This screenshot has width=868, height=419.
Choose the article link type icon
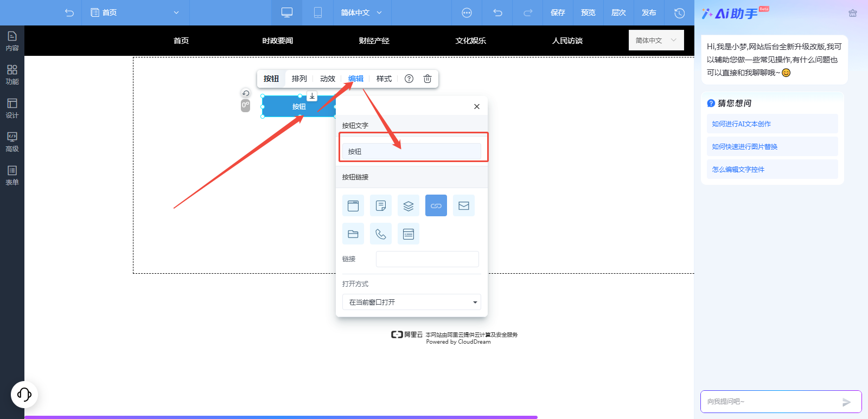tap(381, 205)
